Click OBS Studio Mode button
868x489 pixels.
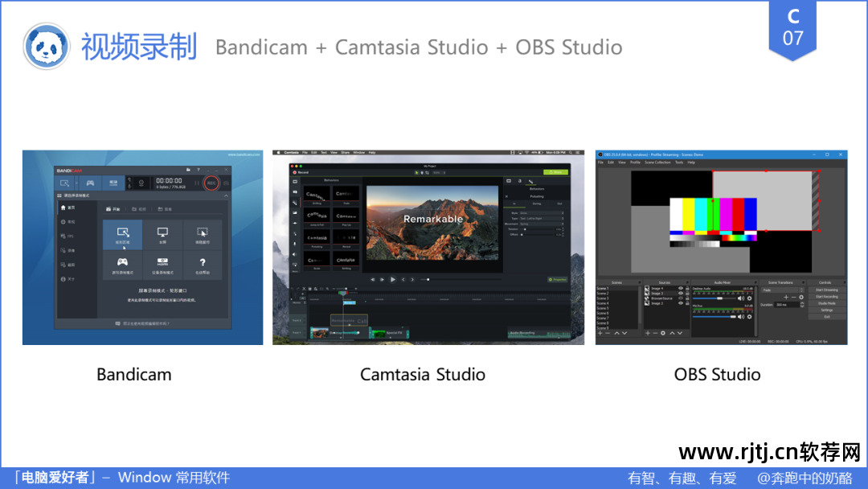pyautogui.click(x=826, y=303)
